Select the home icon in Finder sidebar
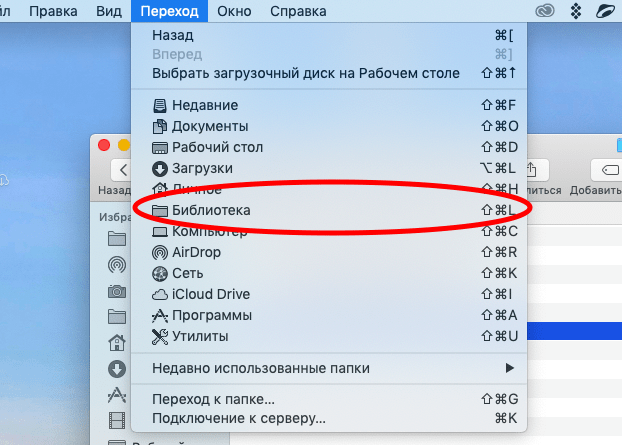The width and height of the screenshot is (622, 445). tap(117, 343)
